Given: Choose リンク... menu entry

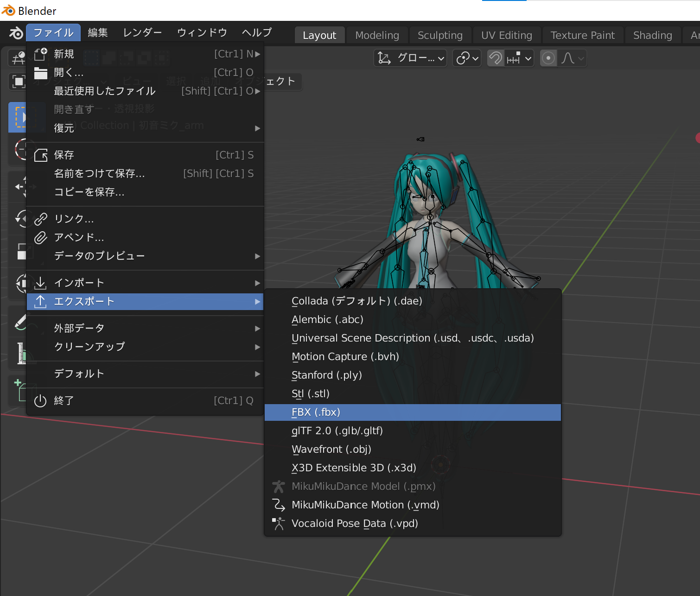Looking at the screenshot, I should tap(146, 219).
